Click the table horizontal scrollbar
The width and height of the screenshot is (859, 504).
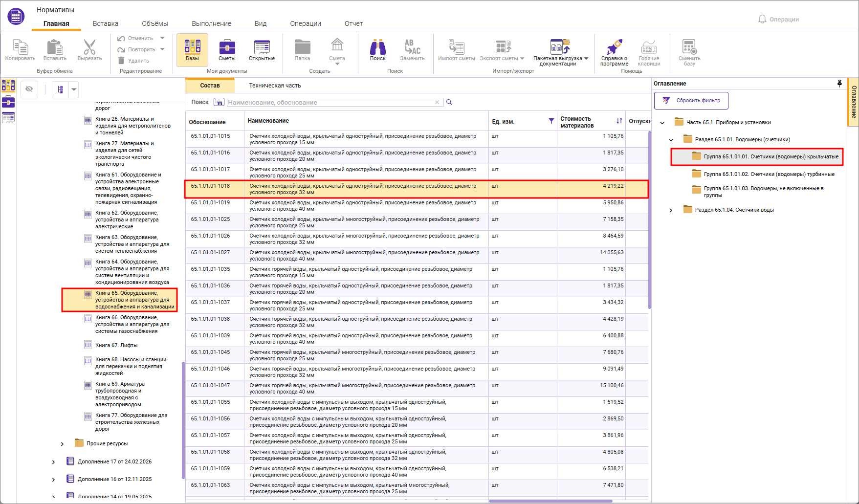[x=551, y=501]
